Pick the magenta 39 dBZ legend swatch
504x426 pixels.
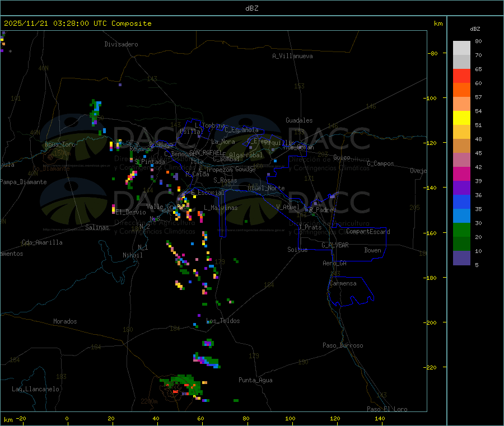[461, 174]
